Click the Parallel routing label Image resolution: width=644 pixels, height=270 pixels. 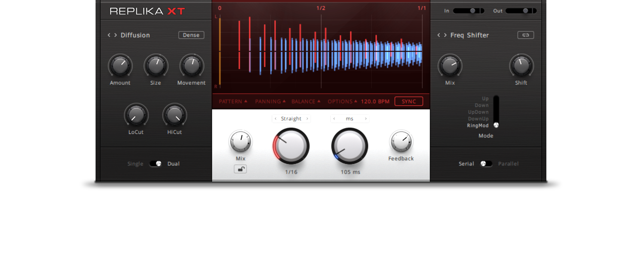click(x=508, y=164)
